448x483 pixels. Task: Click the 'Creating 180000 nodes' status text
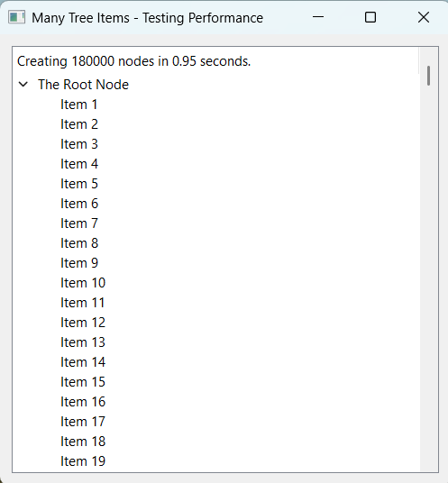(x=133, y=61)
